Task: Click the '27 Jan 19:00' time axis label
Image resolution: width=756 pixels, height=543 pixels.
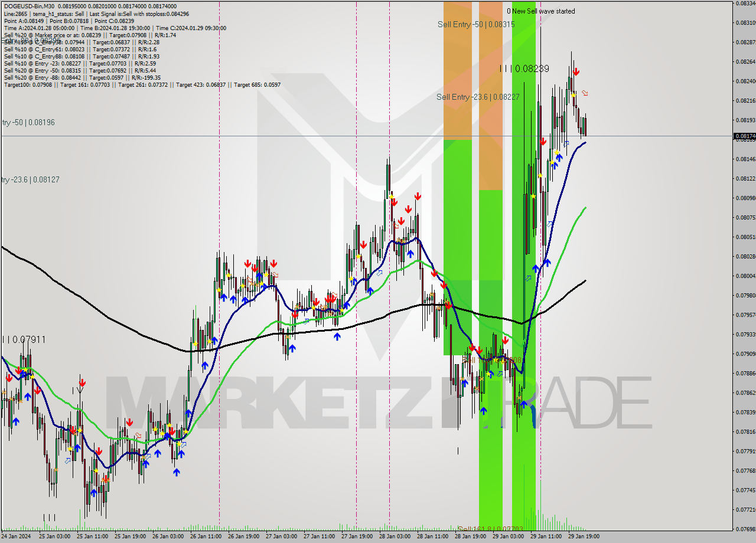Action: pyautogui.click(x=357, y=537)
